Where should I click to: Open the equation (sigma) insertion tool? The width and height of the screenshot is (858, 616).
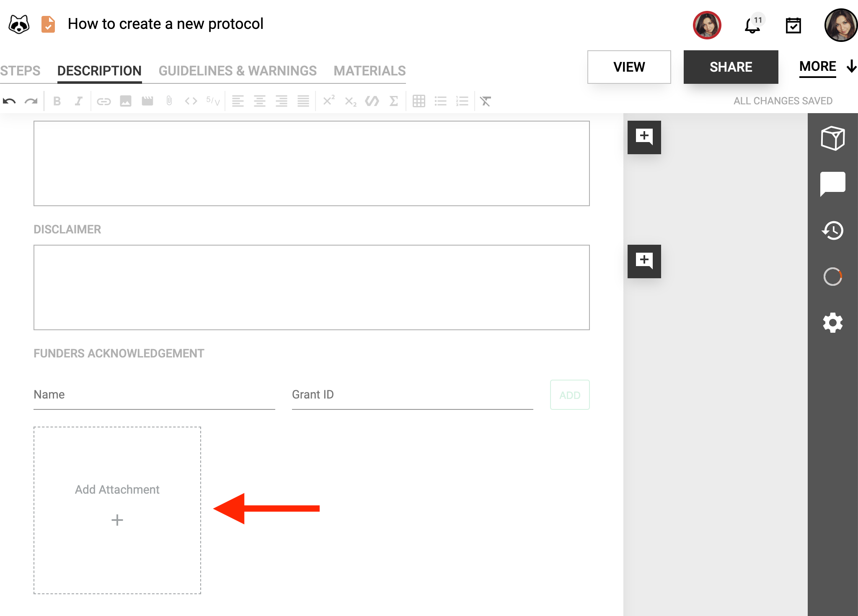coord(393,101)
